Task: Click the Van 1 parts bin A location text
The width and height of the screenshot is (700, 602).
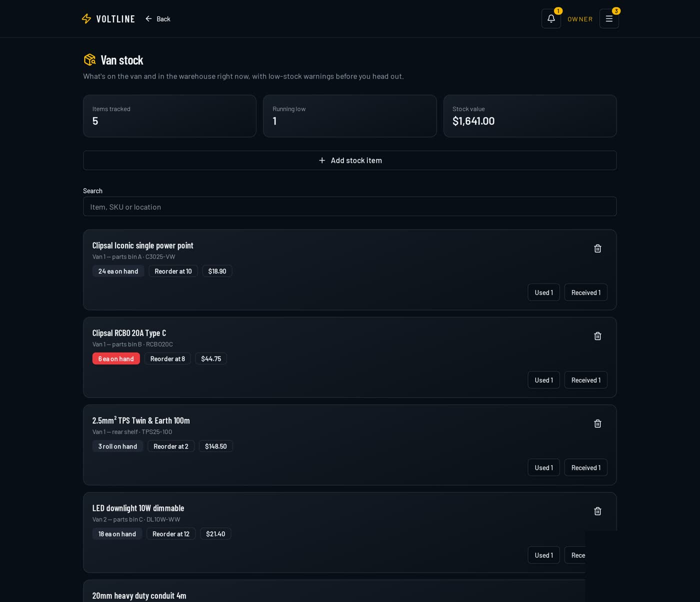Action: point(133,256)
